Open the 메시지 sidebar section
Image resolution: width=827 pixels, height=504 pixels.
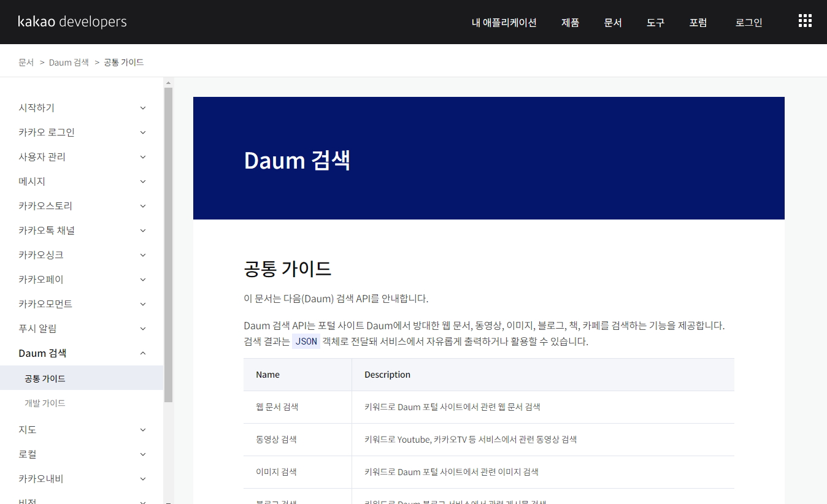point(32,181)
